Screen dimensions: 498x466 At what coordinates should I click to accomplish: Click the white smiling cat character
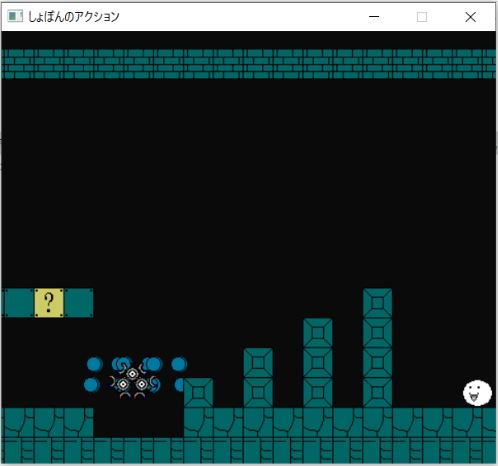[477, 393]
